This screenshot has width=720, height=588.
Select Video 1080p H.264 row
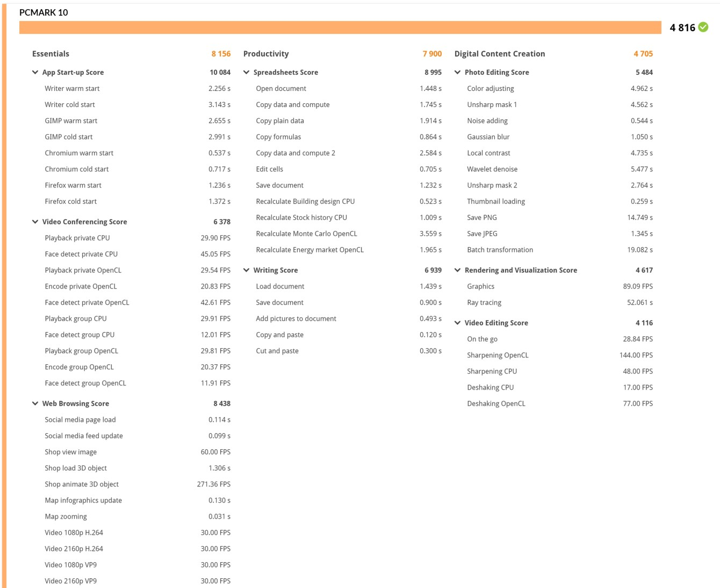[x=138, y=532]
